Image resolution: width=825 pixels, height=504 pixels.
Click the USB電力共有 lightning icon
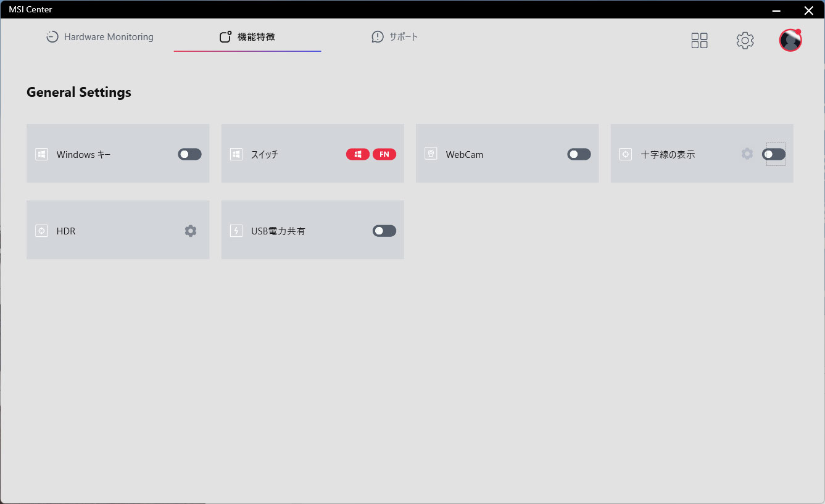(236, 231)
